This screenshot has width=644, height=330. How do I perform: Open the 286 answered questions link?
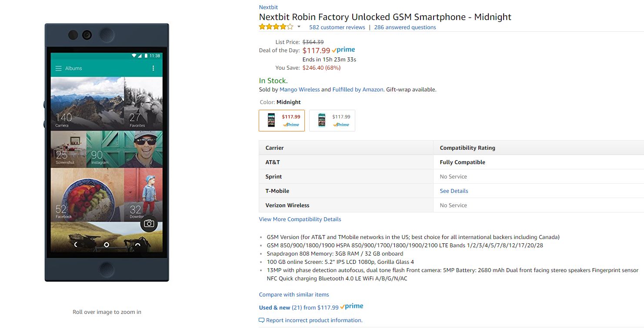(405, 27)
